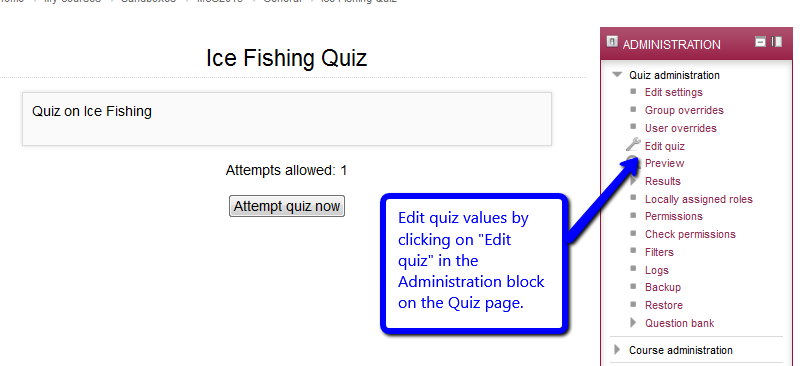Expand the Question bank node
800x366 pixels.
pos(634,323)
